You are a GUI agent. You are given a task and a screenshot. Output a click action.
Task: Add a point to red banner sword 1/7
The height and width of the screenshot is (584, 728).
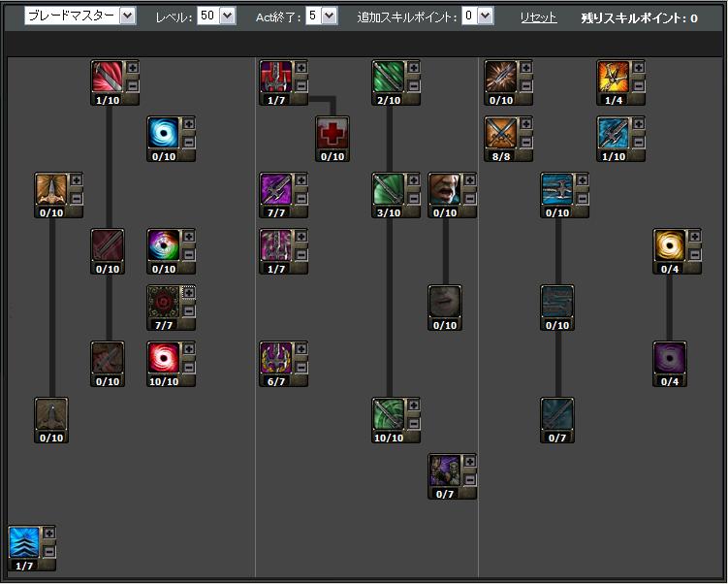coord(301,68)
